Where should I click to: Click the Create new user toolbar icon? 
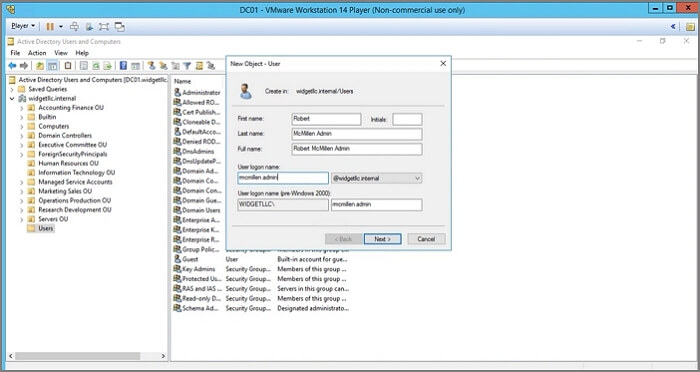point(151,66)
